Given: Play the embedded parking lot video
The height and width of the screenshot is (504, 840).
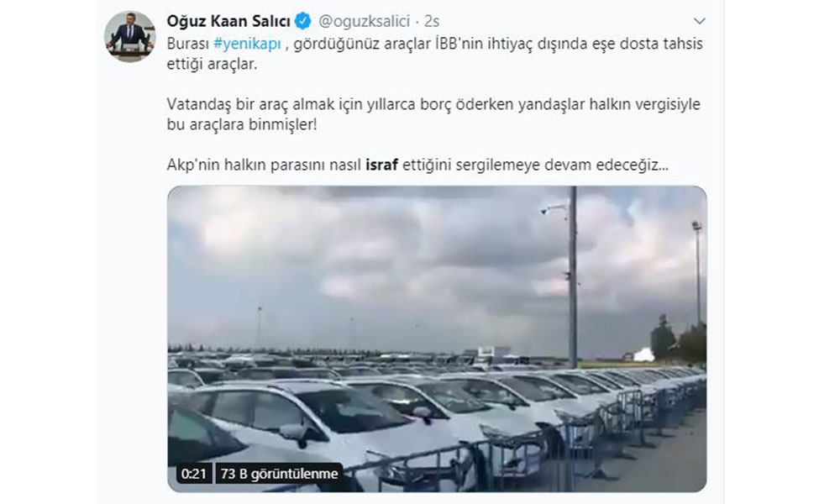Looking at the screenshot, I should (x=437, y=339).
